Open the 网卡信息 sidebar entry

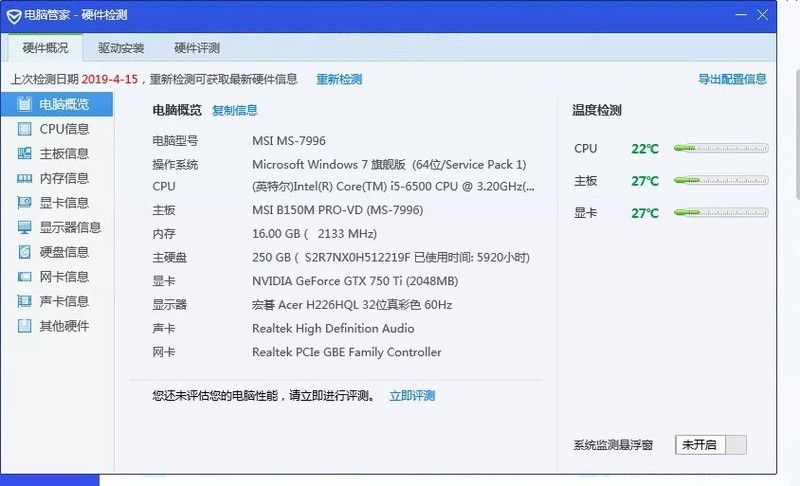57,276
